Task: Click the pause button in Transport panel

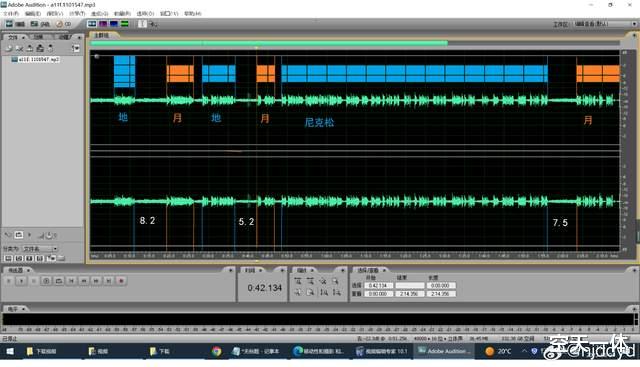Action: point(34,281)
